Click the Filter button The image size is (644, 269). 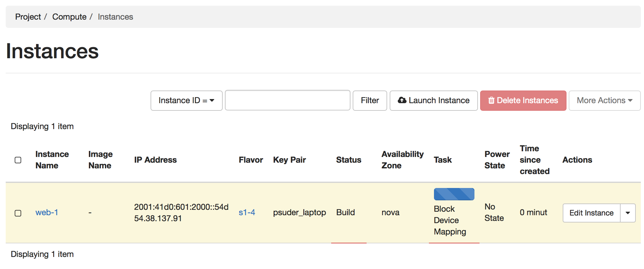[x=370, y=101]
